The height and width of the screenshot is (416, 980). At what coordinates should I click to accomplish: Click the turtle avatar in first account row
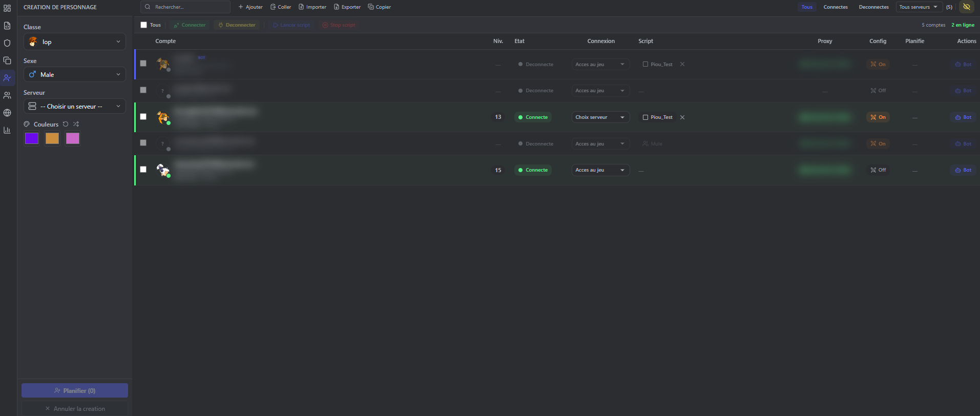pyautogui.click(x=163, y=64)
